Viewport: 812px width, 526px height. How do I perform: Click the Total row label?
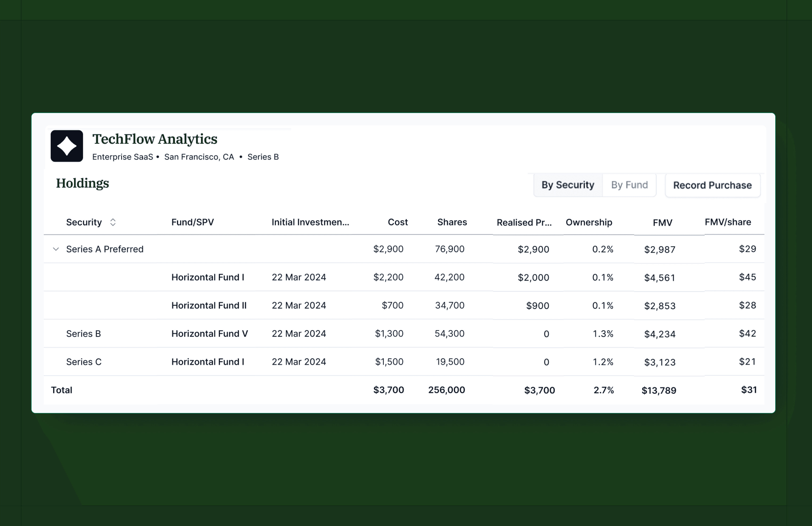point(61,390)
